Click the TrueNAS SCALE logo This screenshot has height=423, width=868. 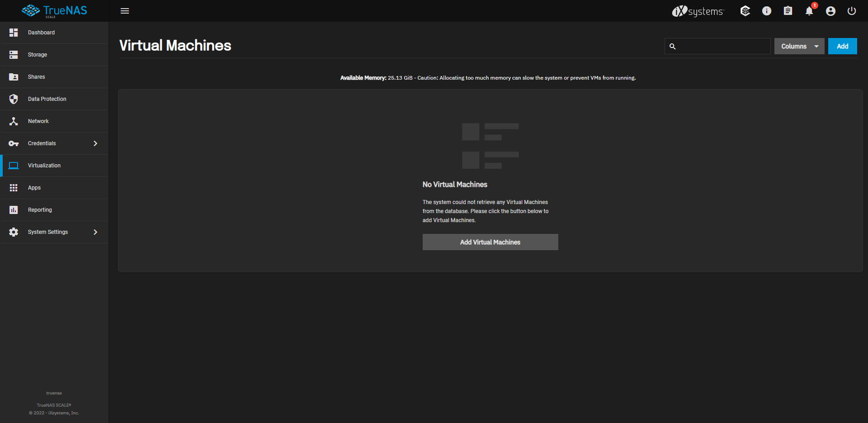(54, 11)
